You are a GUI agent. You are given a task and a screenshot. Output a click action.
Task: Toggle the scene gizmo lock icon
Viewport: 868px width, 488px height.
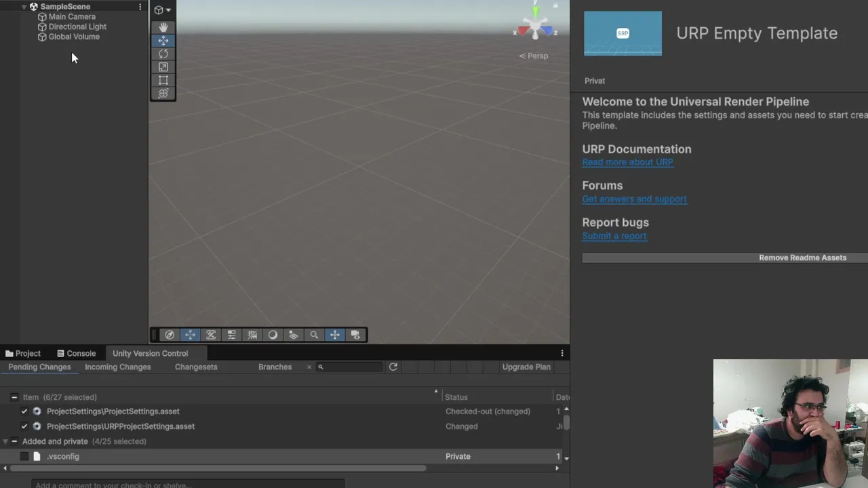[x=555, y=5]
